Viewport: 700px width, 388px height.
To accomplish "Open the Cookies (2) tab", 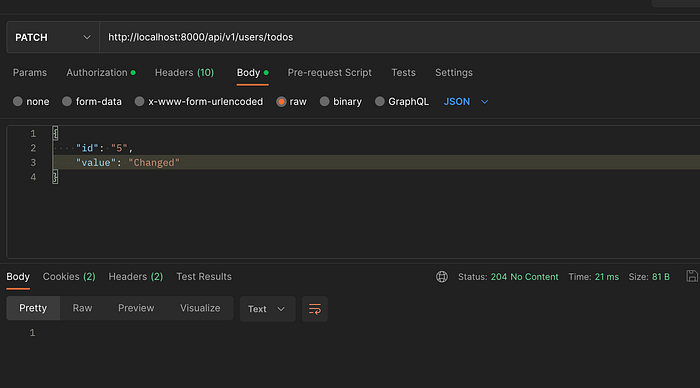I will (x=69, y=277).
